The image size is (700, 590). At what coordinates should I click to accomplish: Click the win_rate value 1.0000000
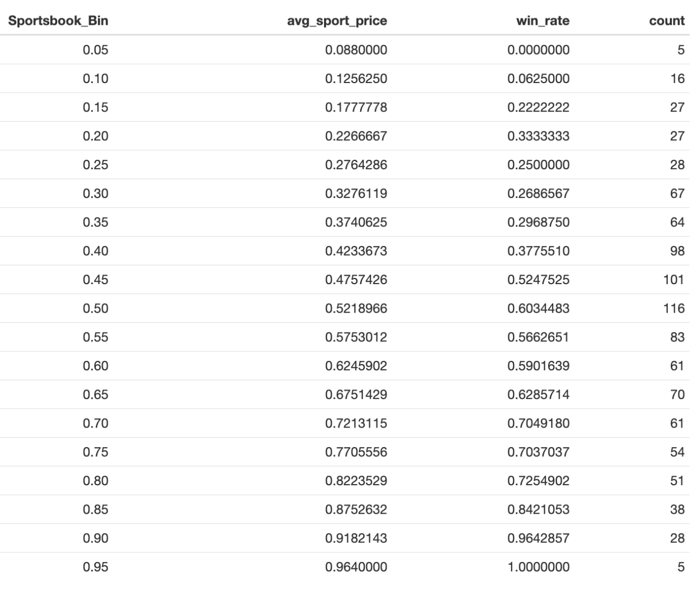[x=538, y=567]
